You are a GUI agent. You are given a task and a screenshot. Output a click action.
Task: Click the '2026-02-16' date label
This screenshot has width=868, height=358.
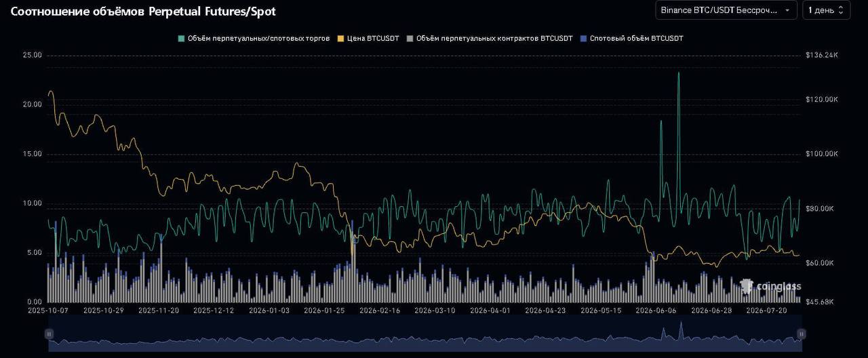click(379, 310)
